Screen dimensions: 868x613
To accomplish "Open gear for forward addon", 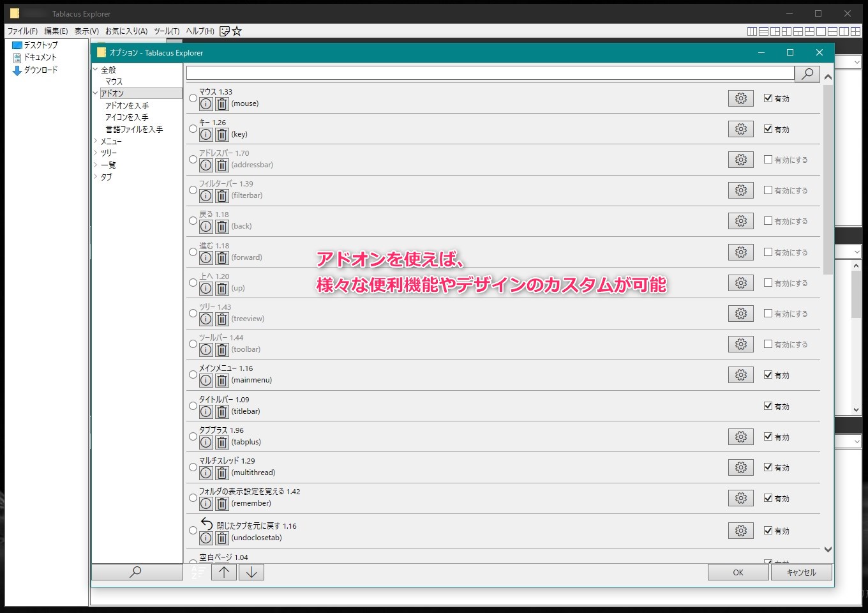I will pos(740,252).
